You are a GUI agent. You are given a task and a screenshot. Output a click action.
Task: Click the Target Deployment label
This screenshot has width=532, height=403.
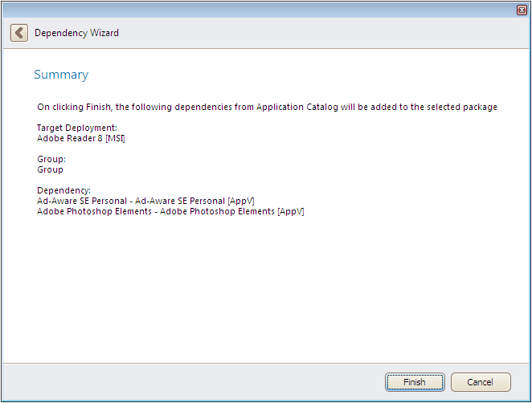pos(77,128)
